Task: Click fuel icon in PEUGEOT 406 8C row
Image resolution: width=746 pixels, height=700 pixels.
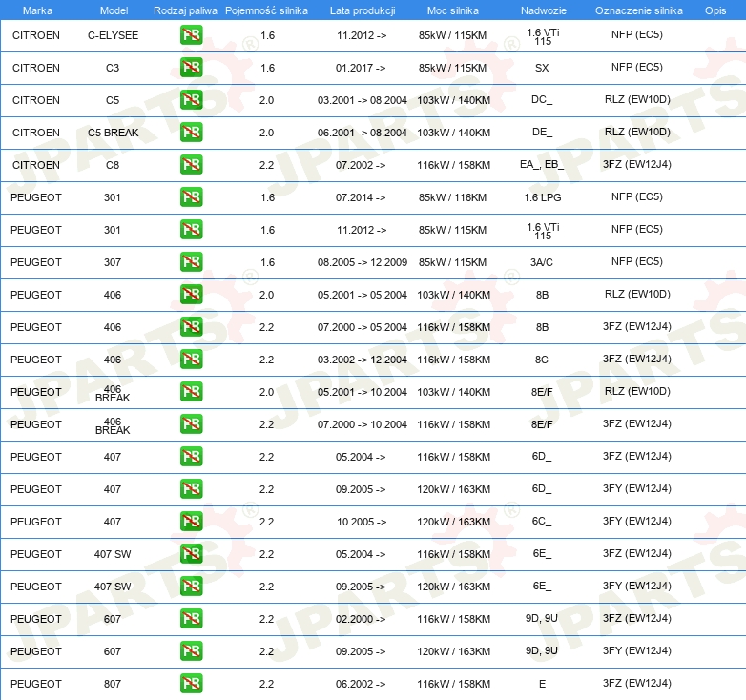Action: (x=191, y=359)
